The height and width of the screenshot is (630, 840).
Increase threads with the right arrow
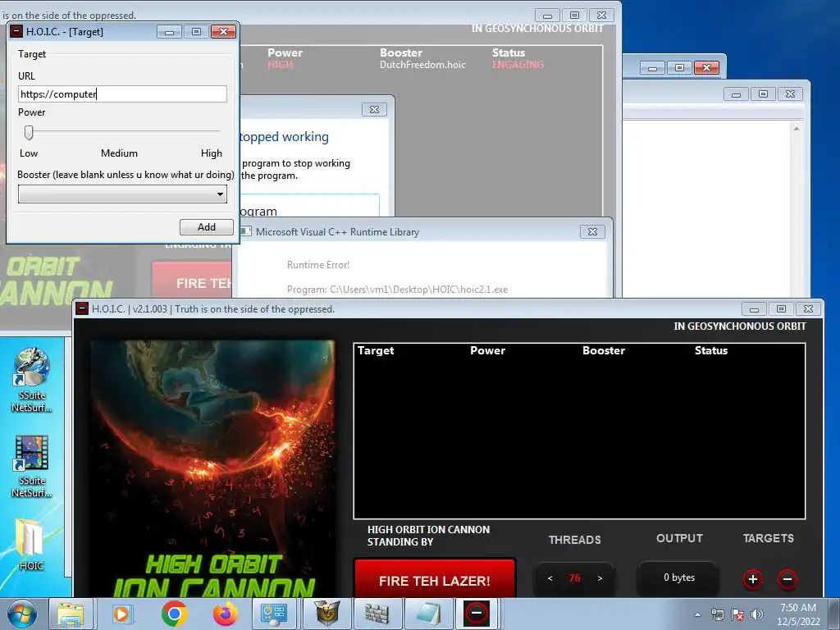[x=600, y=578]
